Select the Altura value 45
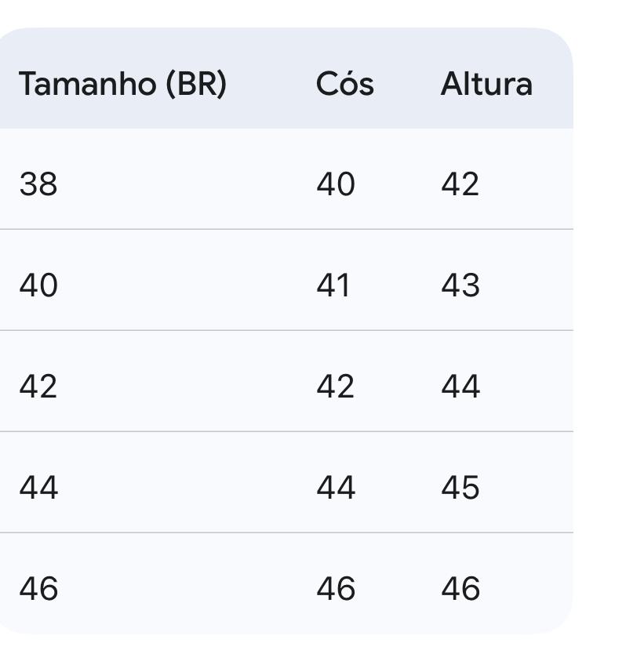This screenshot has height=672, width=626. pyautogui.click(x=460, y=488)
